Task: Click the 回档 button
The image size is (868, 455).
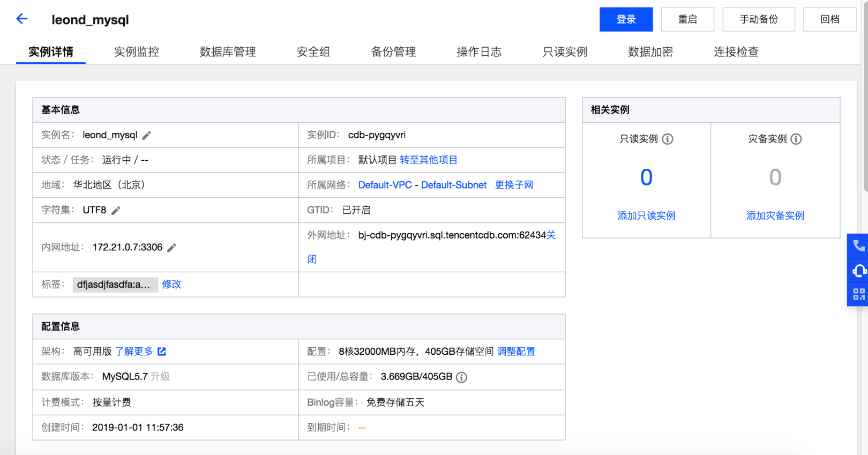Action: coord(830,19)
